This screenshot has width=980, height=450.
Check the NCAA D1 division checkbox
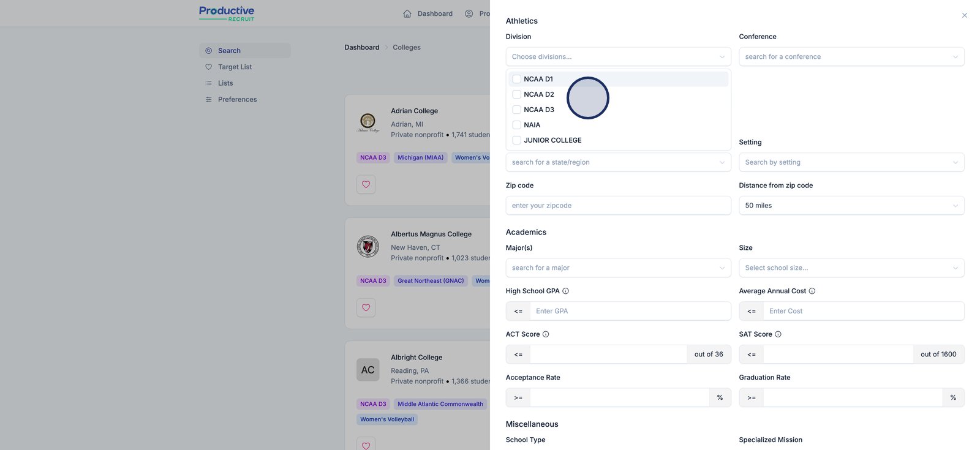pos(517,79)
